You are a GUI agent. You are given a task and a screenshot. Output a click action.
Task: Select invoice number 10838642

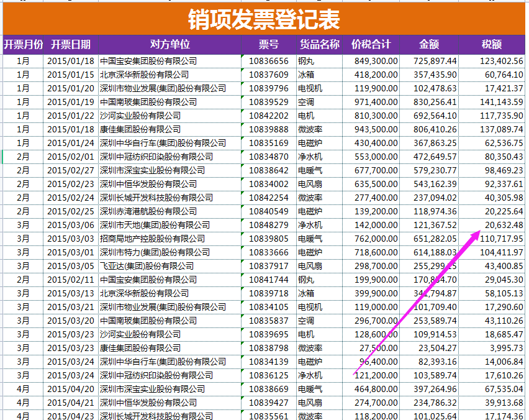click(x=269, y=170)
